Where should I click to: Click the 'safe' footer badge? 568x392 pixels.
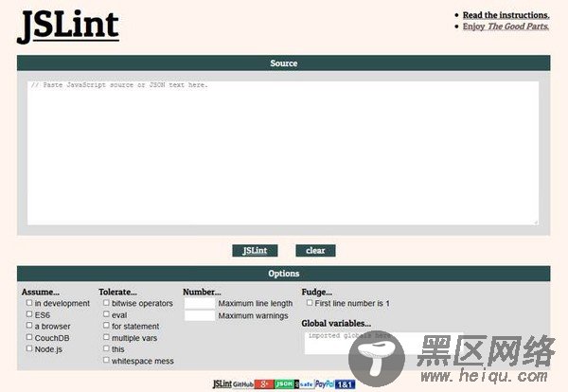click(x=304, y=384)
